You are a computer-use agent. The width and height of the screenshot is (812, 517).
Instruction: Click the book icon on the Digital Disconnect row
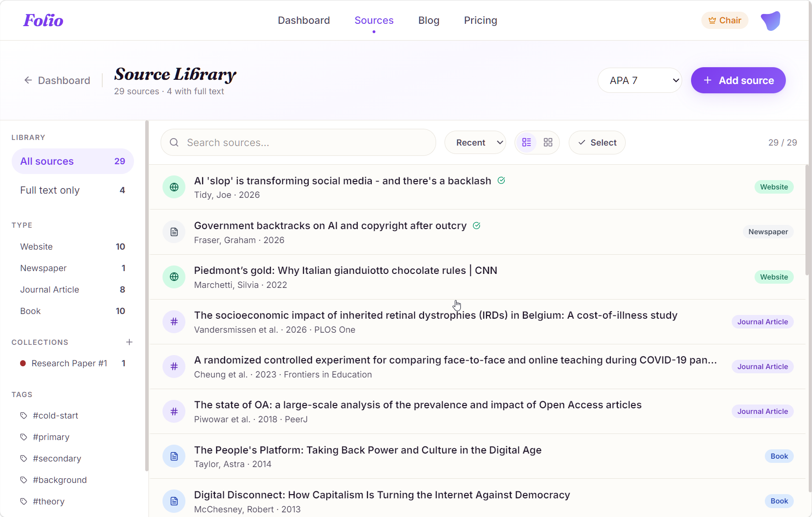click(x=174, y=501)
